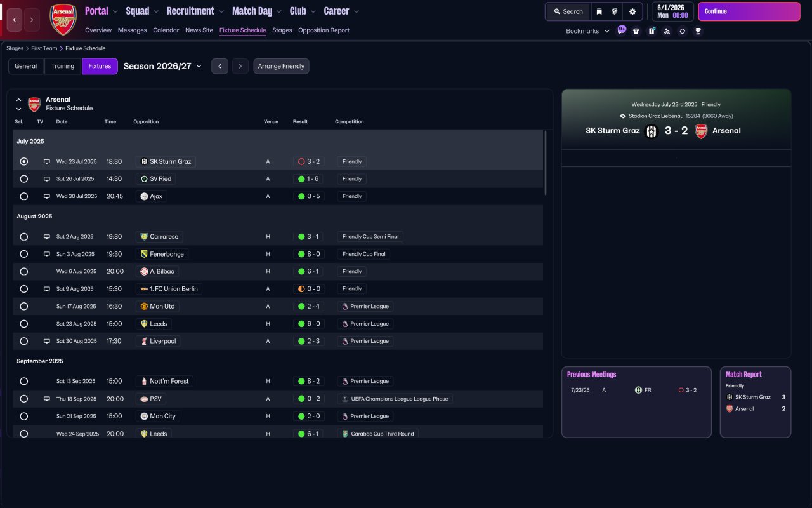This screenshot has width=812, height=508.
Task: Open the 3 - 2 result on the SK Sturm Graz row
Action: coord(309,162)
